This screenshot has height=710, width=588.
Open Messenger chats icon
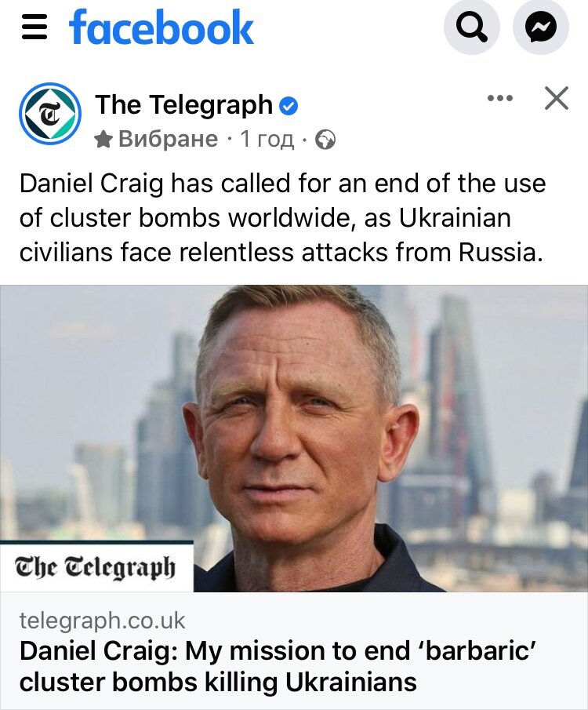(x=540, y=27)
